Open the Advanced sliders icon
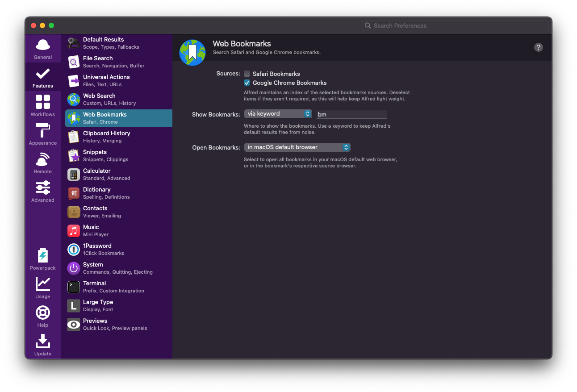The image size is (577, 392). 43,188
